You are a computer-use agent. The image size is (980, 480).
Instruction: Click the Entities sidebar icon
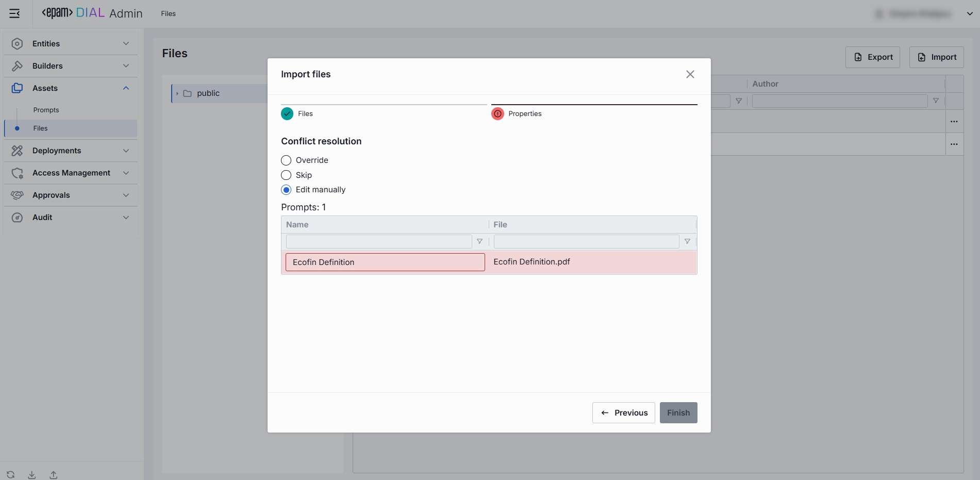[x=17, y=44]
